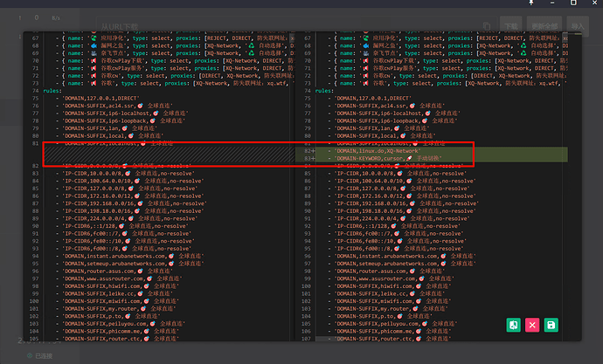
Task: Save the file with the green floppy button
Action: point(551,326)
